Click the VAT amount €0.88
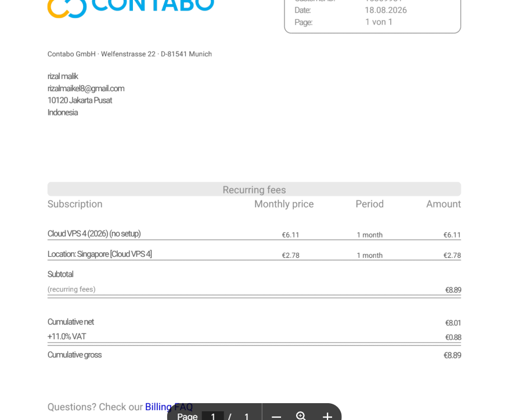Image resolution: width=508 pixels, height=420 pixels. [x=453, y=338]
